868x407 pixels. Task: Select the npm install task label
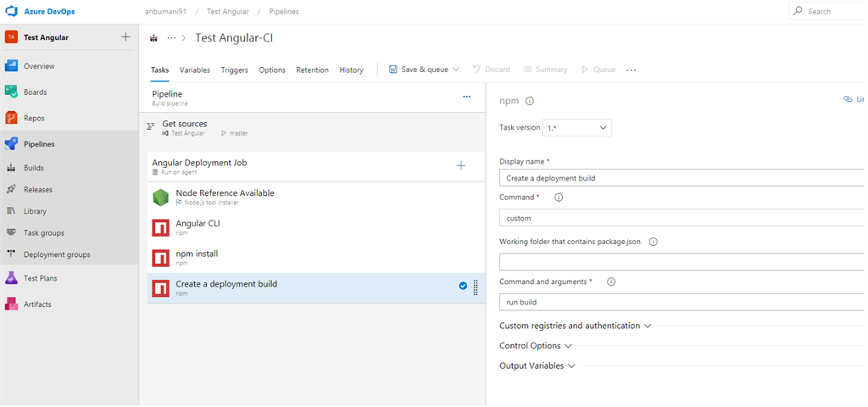tap(197, 254)
